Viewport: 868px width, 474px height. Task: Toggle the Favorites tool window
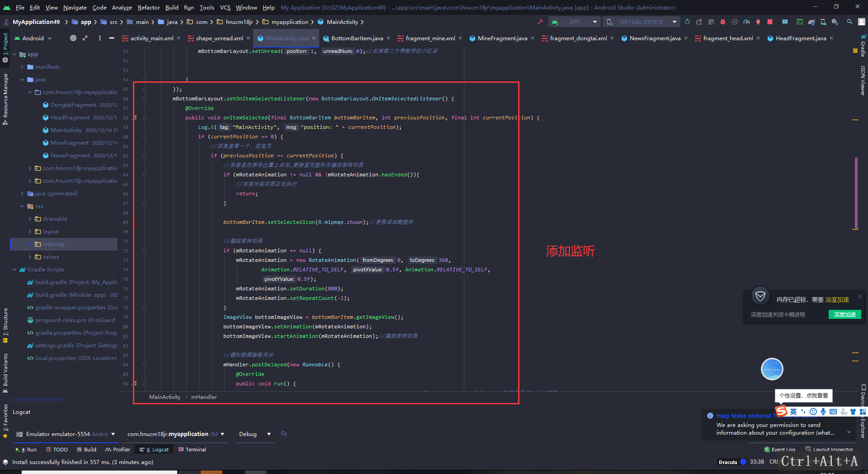pos(5,421)
